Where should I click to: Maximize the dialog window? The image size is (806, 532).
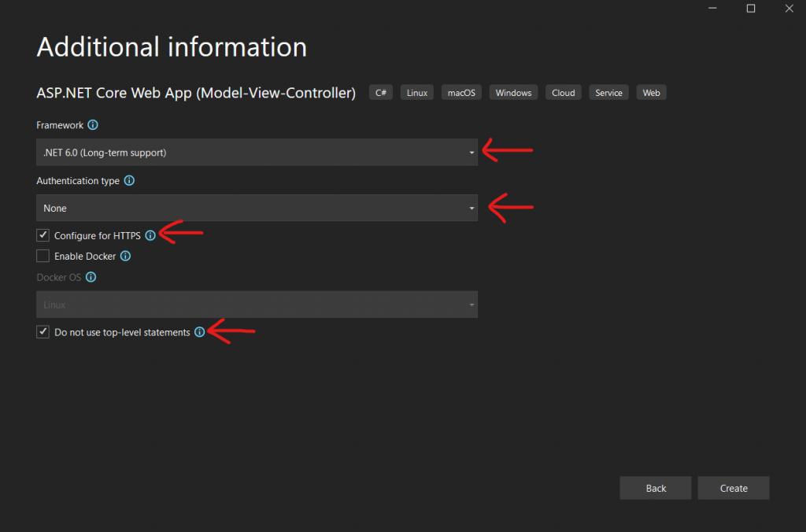click(x=751, y=9)
